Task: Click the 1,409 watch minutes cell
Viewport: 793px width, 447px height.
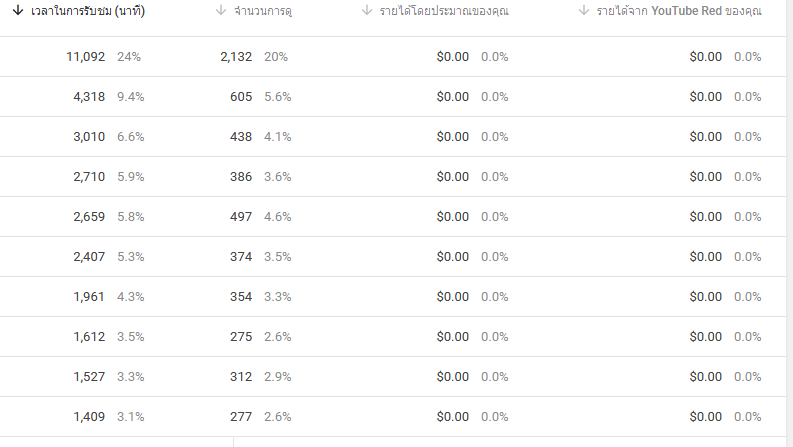Action: [89, 417]
